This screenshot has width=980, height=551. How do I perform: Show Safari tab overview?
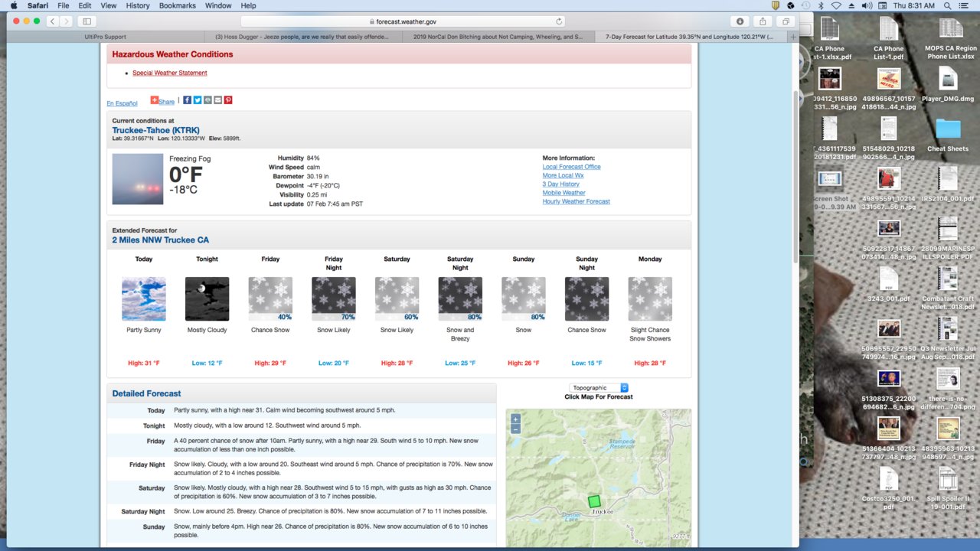tap(786, 21)
